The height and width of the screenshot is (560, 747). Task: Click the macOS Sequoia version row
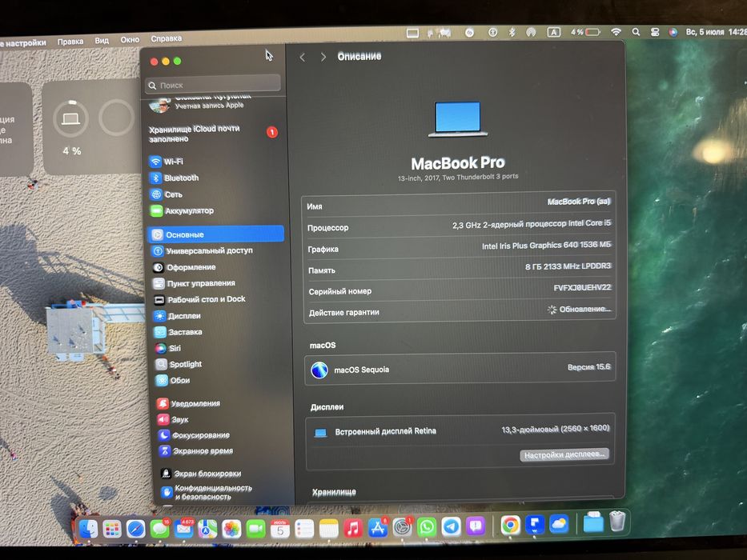click(x=460, y=368)
